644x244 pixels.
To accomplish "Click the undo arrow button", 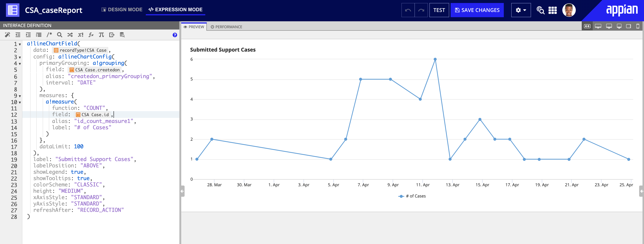I will coord(408,10).
